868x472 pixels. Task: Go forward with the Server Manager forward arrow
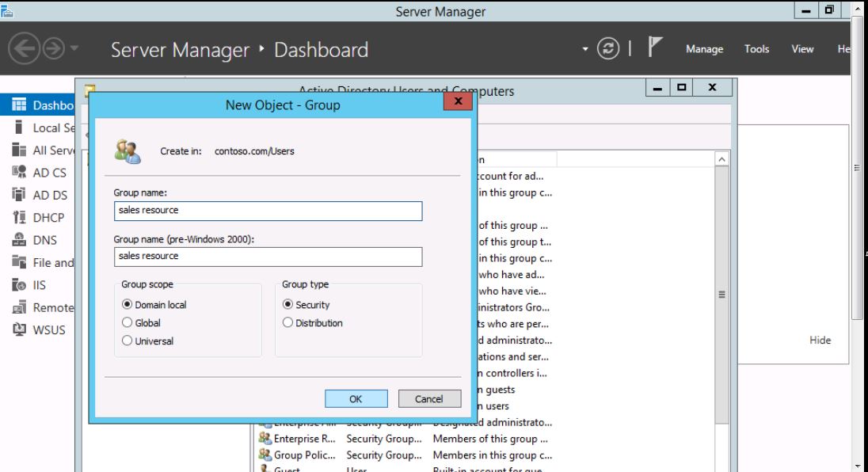(x=54, y=48)
